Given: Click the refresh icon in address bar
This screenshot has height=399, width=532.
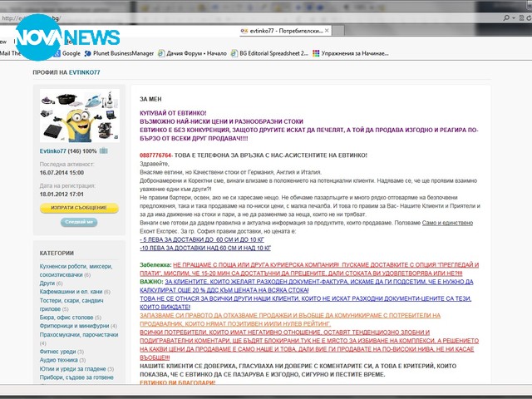Looking at the screenshot, I should point(528,17).
